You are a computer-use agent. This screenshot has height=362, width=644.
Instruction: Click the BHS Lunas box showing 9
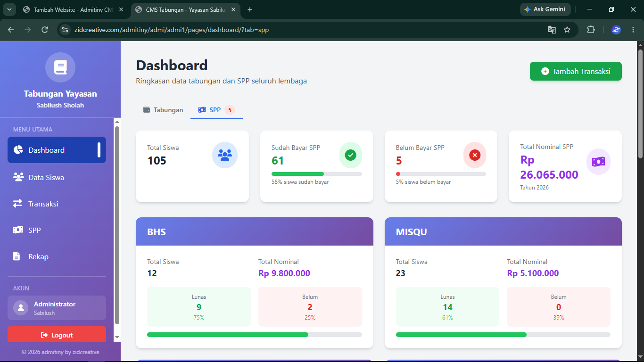[x=199, y=307]
